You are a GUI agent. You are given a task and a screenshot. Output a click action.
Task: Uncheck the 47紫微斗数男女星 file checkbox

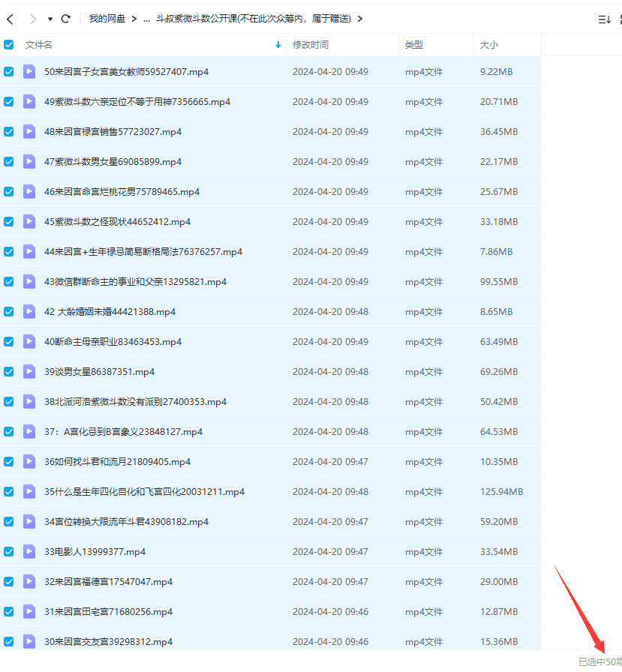[9, 162]
